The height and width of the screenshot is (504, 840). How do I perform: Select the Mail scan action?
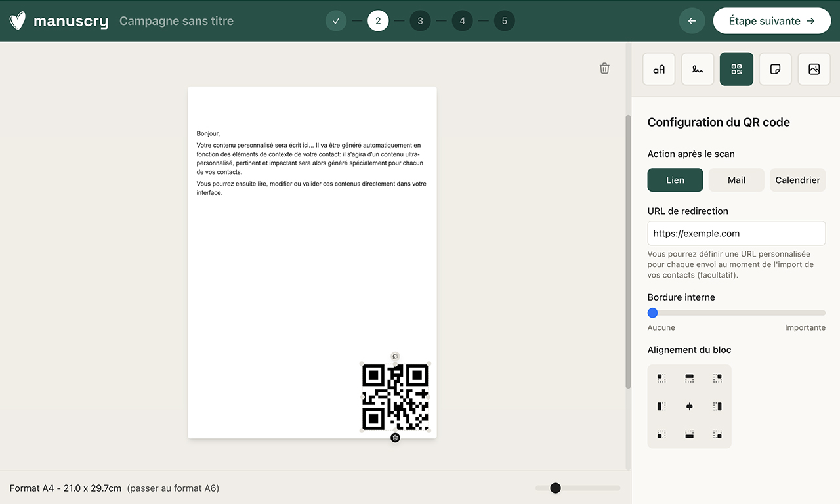coord(736,180)
